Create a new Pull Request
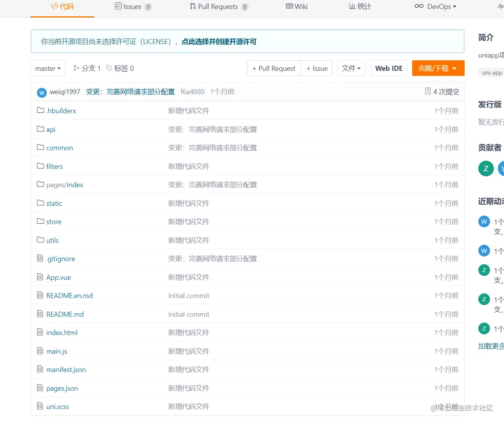Viewport: 504px width, 423px height. click(x=274, y=68)
